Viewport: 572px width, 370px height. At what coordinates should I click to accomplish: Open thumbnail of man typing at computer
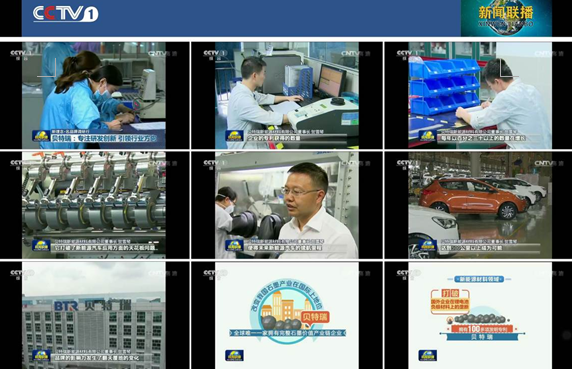pos(287,95)
